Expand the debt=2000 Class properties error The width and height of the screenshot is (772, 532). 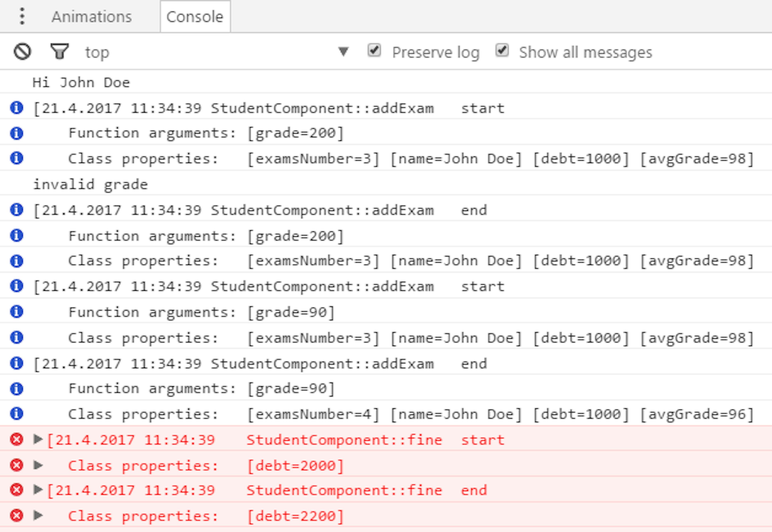(x=38, y=465)
